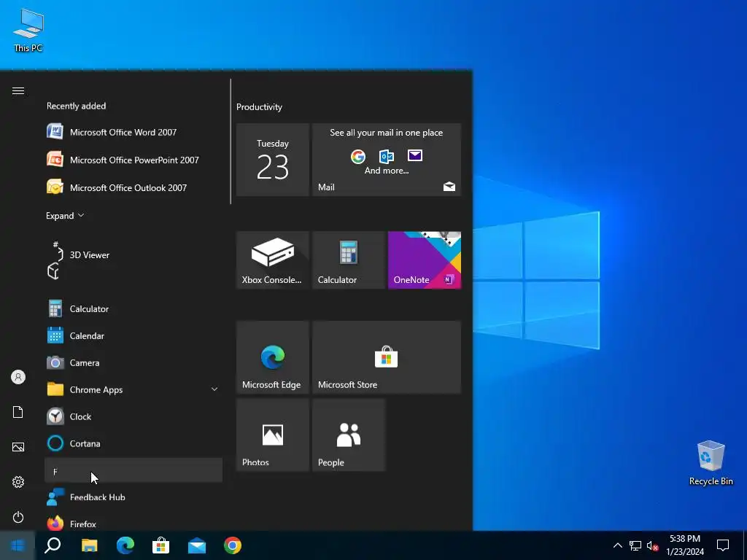This screenshot has width=747, height=560.
Task: Open the OneNote tile
Action: [425, 260]
